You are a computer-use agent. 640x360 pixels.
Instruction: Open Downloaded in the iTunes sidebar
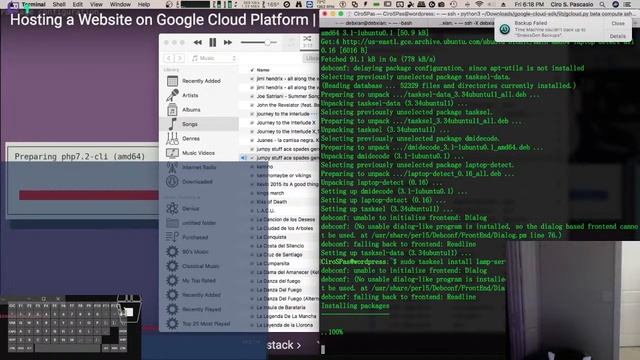click(x=197, y=182)
